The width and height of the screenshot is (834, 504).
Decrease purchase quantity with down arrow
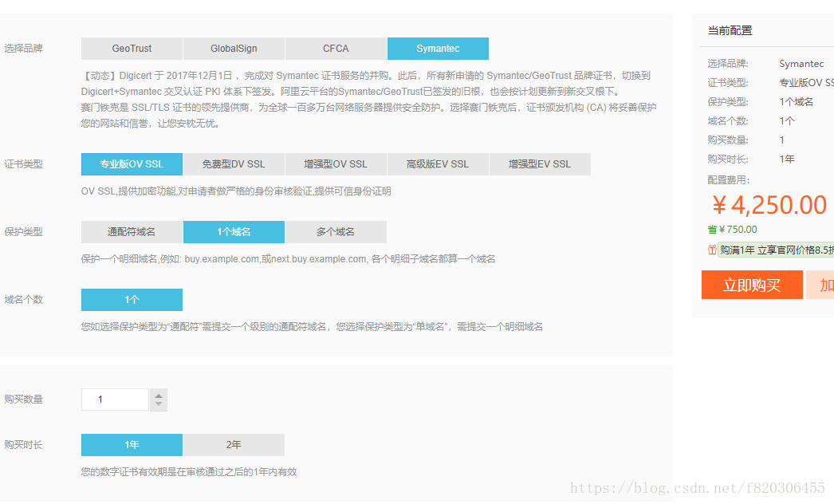pyautogui.click(x=159, y=404)
